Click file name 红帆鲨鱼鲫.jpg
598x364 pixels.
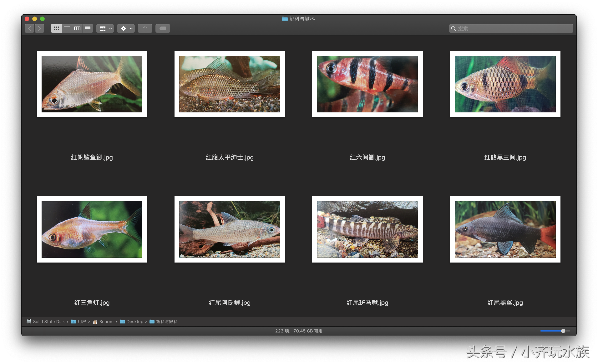[92, 158]
